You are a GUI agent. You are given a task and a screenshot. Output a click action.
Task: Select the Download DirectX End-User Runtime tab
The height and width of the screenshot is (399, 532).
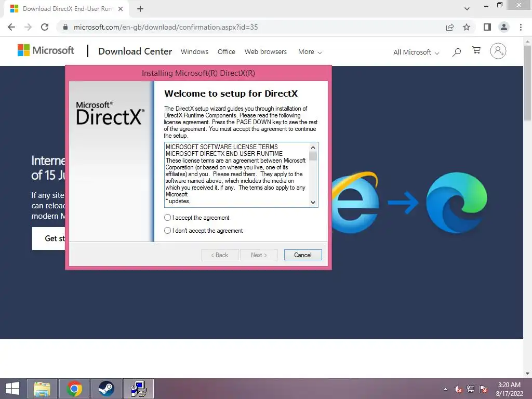66,9
